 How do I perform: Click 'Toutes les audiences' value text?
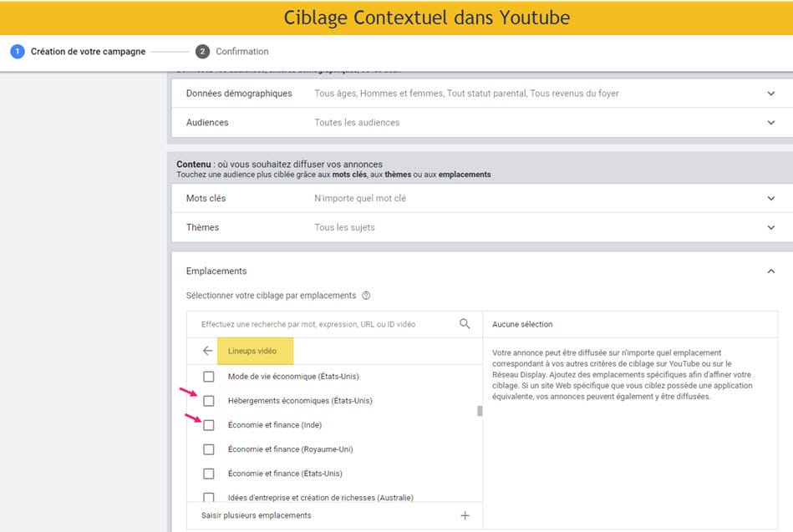tap(357, 123)
